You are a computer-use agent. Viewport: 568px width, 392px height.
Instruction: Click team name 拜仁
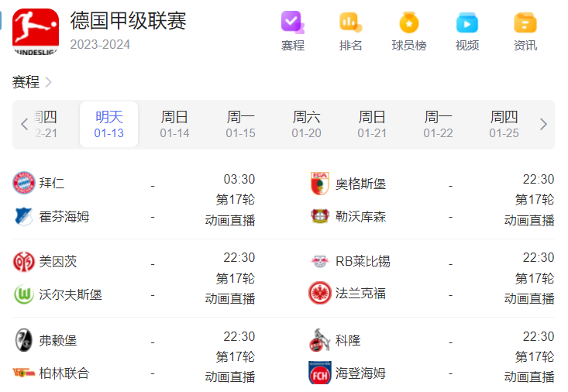(52, 183)
